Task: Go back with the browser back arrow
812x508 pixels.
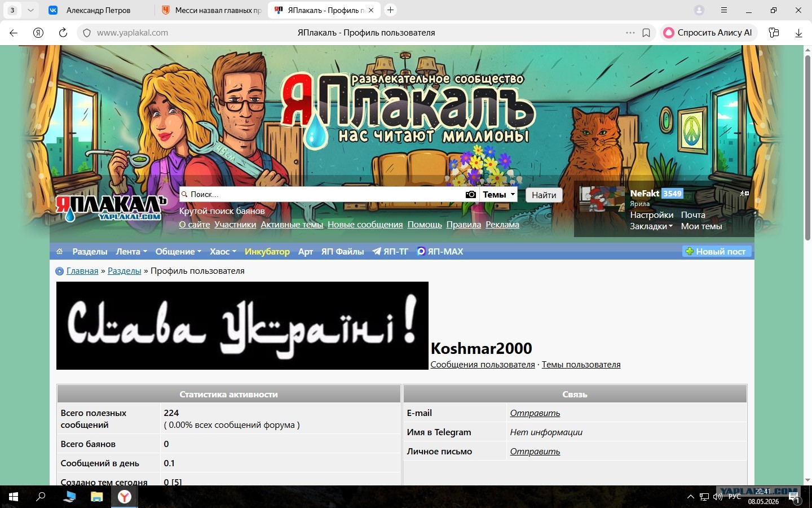Action: click(14, 33)
